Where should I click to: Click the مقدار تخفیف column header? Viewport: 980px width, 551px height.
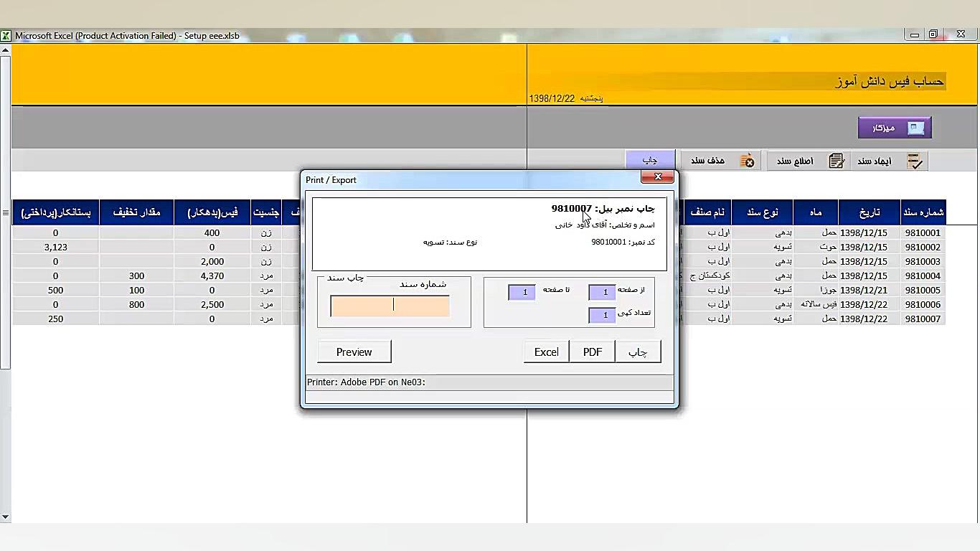[136, 212]
